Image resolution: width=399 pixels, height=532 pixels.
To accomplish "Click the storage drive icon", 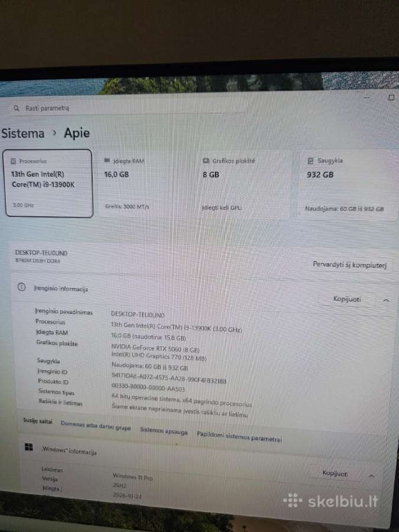I will (x=310, y=160).
